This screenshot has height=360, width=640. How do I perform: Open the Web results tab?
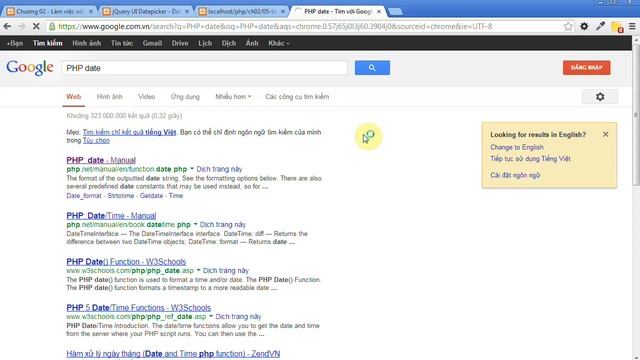click(73, 97)
